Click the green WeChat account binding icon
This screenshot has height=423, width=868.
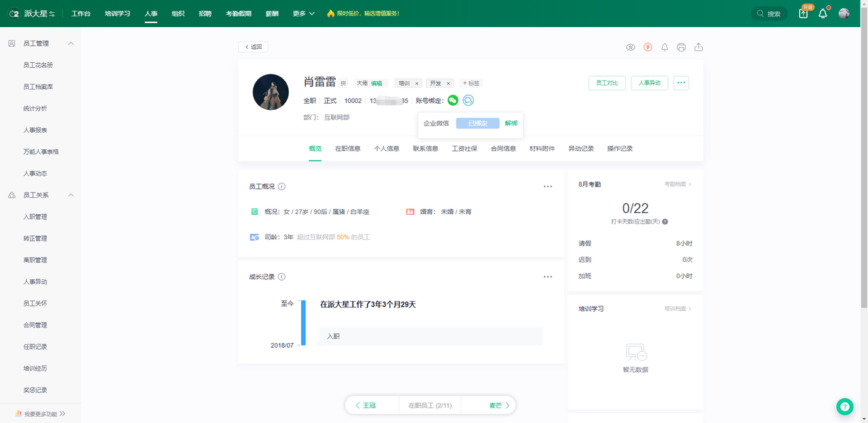453,100
